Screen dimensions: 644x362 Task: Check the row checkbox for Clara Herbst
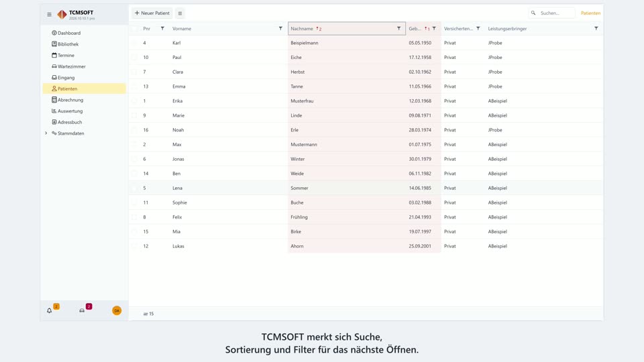coord(134,72)
